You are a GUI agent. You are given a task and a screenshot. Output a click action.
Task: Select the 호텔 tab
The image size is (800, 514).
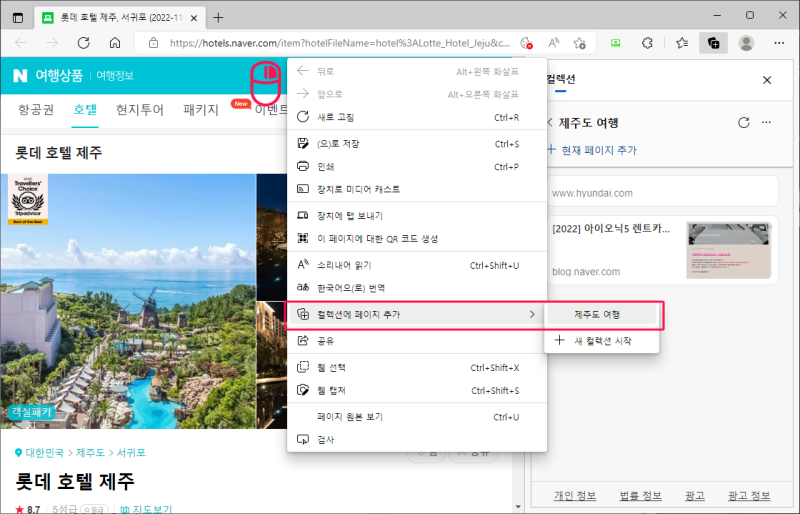pyautogui.click(x=85, y=110)
